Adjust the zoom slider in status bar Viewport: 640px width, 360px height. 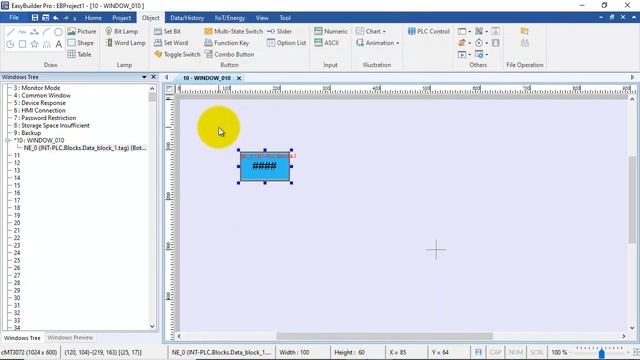[x=602, y=353]
